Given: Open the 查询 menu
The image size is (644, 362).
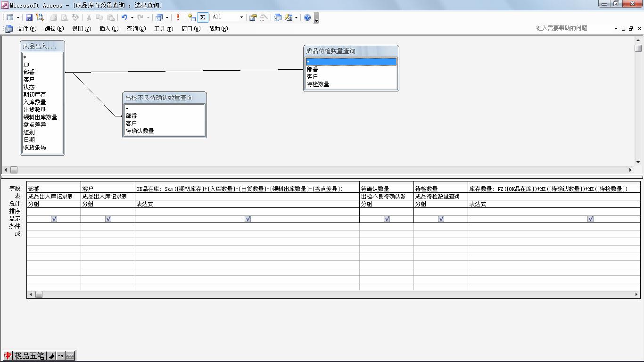Looking at the screenshot, I should (136, 29).
